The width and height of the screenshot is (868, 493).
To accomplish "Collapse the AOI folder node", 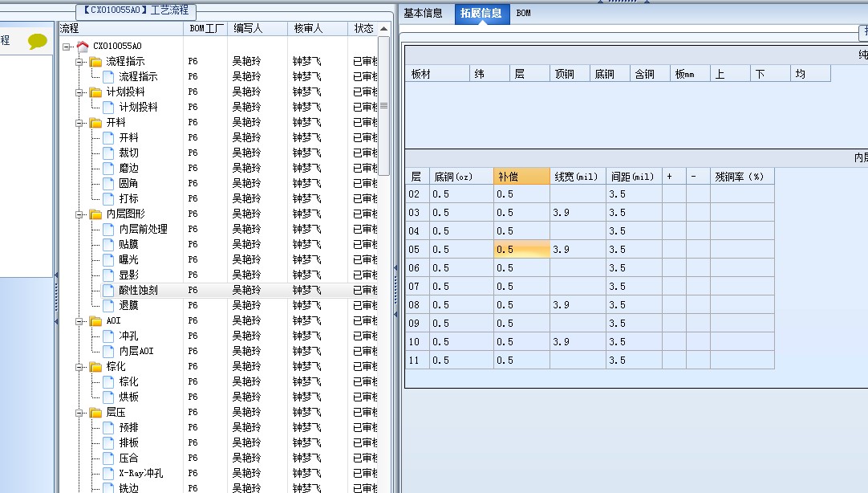I will click(79, 320).
